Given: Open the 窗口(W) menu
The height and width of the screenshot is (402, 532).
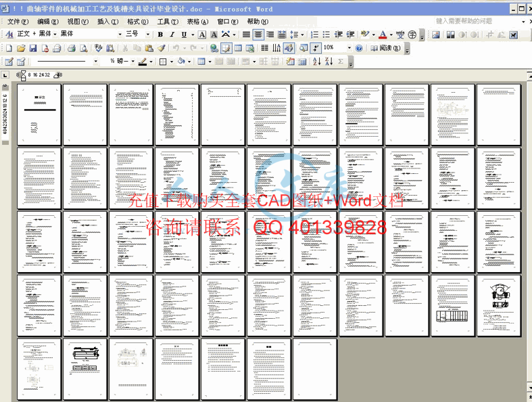Looking at the screenshot, I should click(228, 22).
